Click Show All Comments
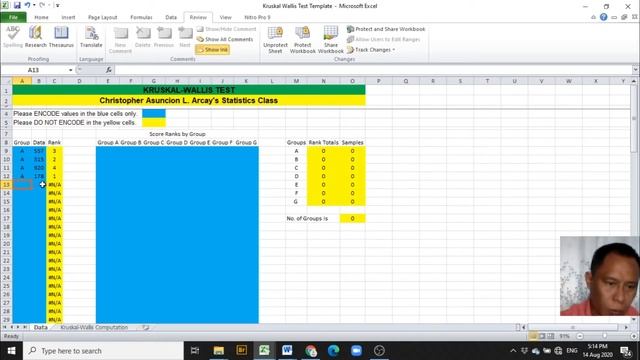This screenshot has height=360, width=640. tap(225, 39)
